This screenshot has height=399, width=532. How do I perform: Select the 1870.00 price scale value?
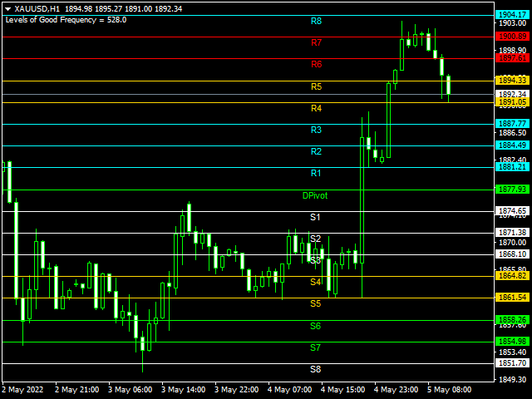[x=512, y=243]
